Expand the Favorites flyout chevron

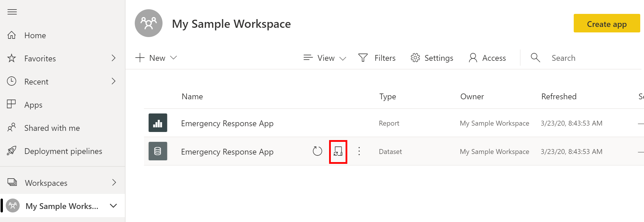click(x=114, y=58)
